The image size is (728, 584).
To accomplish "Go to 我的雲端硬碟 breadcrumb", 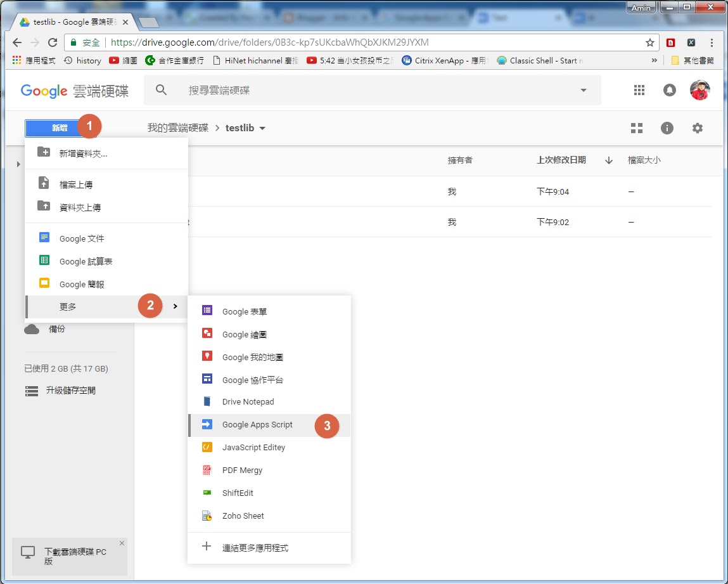I will [x=178, y=127].
